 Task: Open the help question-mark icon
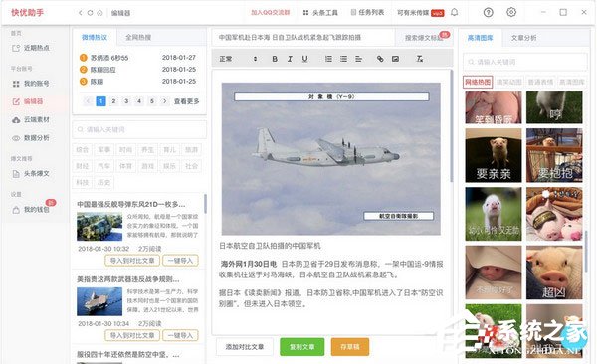click(x=489, y=12)
